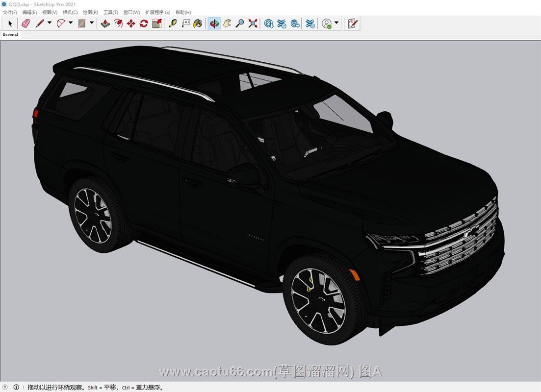The image size is (541, 392).
Task: Switch to the Escena1 scene tab
Action: point(11,35)
